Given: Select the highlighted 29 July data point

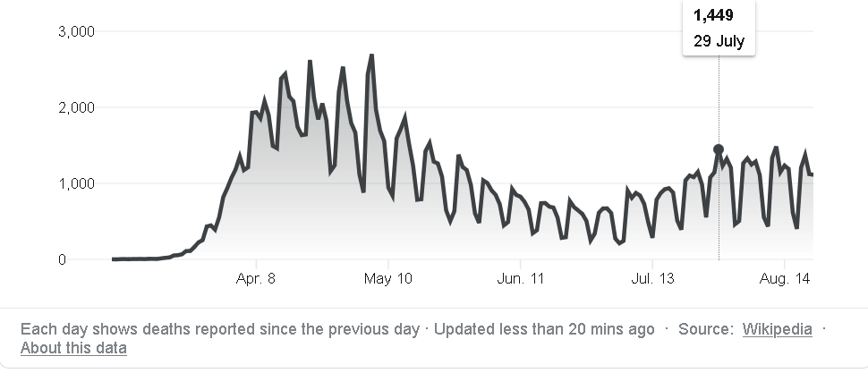Looking at the screenshot, I should 719,149.
